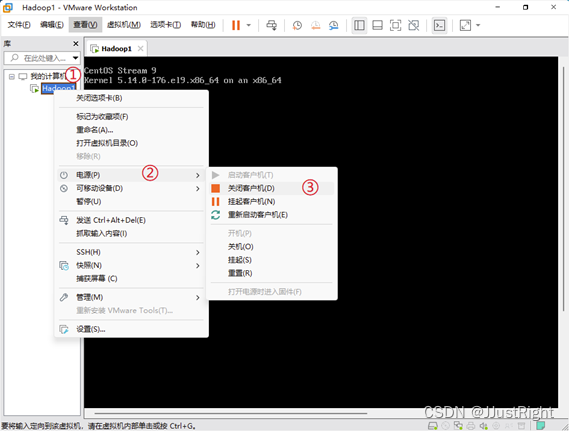Click the orange suspend VM toolbar icon
Screen dimensions: 569x431
tap(236, 25)
